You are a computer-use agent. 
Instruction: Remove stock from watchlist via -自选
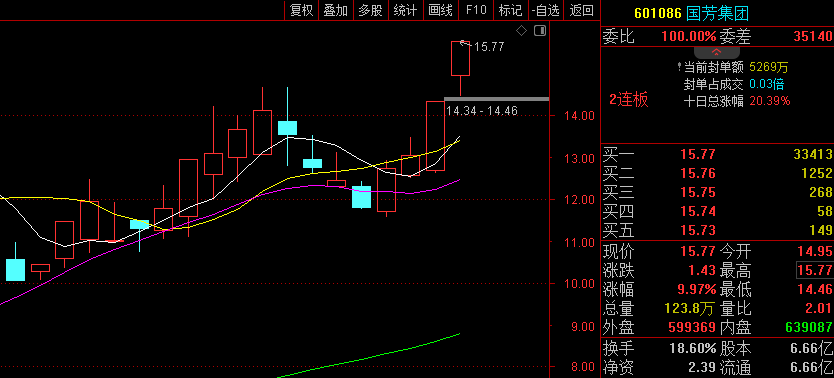point(546,10)
